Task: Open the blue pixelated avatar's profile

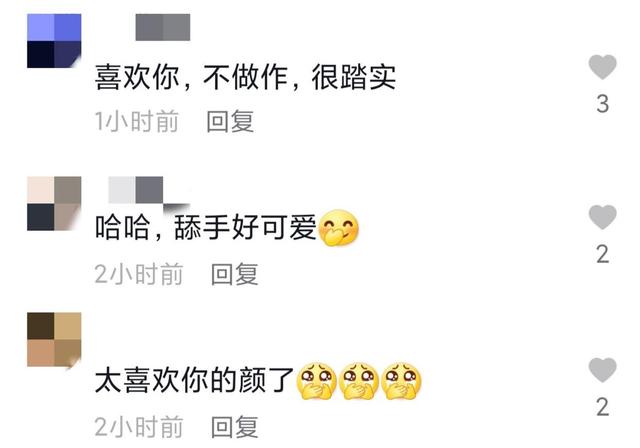Action: click(x=54, y=41)
